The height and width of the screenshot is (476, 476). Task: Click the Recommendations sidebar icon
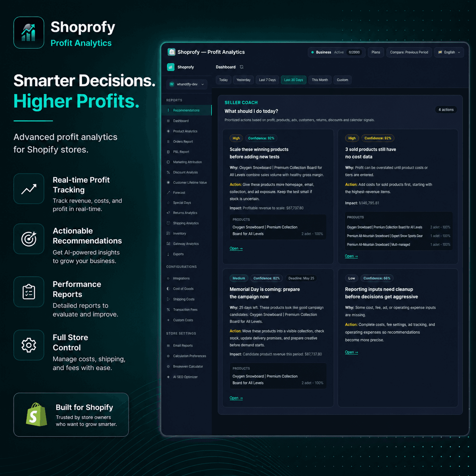tap(168, 110)
